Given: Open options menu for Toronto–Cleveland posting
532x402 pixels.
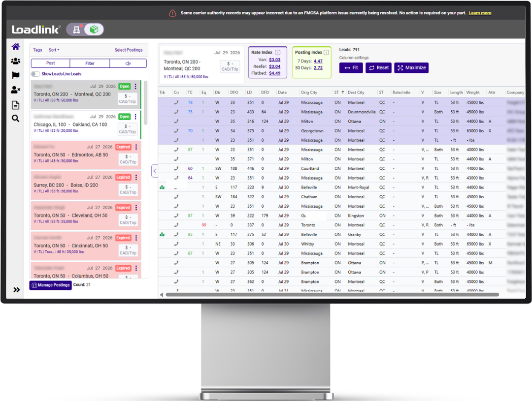Looking at the screenshot, I should (136, 208).
